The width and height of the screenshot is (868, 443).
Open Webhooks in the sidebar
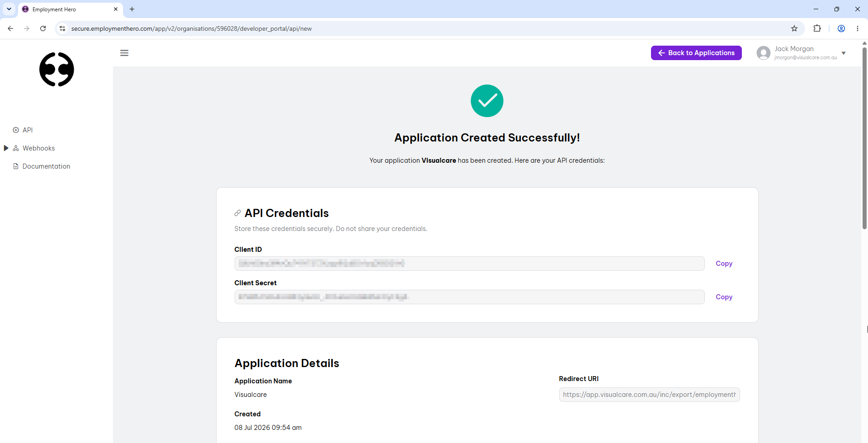38,148
